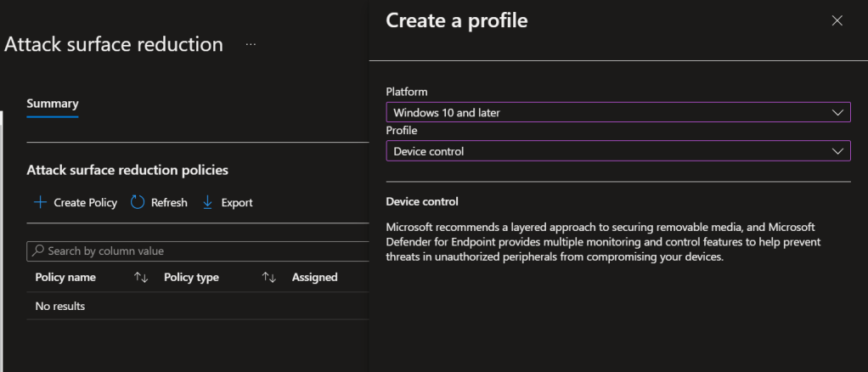Sort by Policy type using its arrows
This screenshot has height=372, width=868.
[x=269, y=278]
